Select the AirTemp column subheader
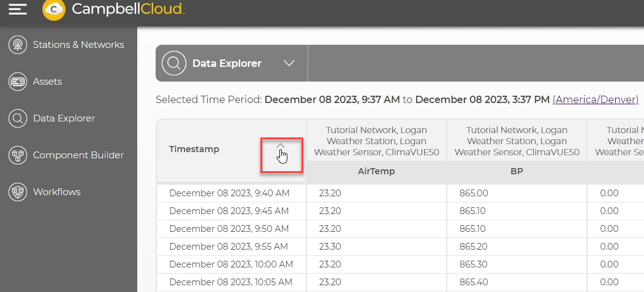Image resolution: width=644 pixels, height=292 pixels. click(x=376, y=172)
